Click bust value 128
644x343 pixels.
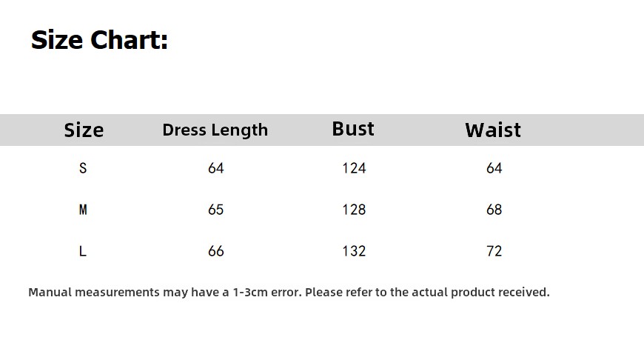pyautogui.click(x=354, y=210)
